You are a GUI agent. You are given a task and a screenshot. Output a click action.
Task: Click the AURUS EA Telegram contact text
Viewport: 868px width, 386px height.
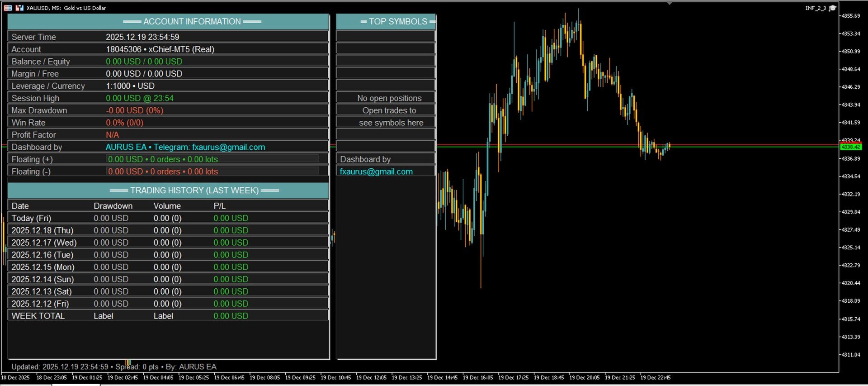185,147
